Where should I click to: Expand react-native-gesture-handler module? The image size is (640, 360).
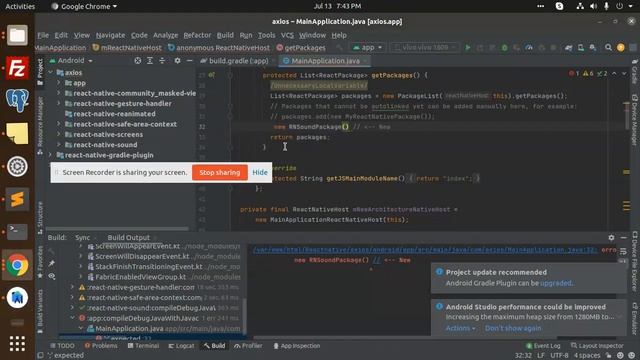(59, 104)
